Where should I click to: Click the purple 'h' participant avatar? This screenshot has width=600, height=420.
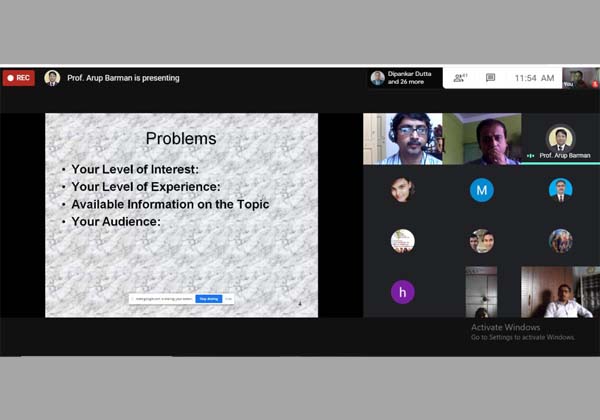coord(403,292)
